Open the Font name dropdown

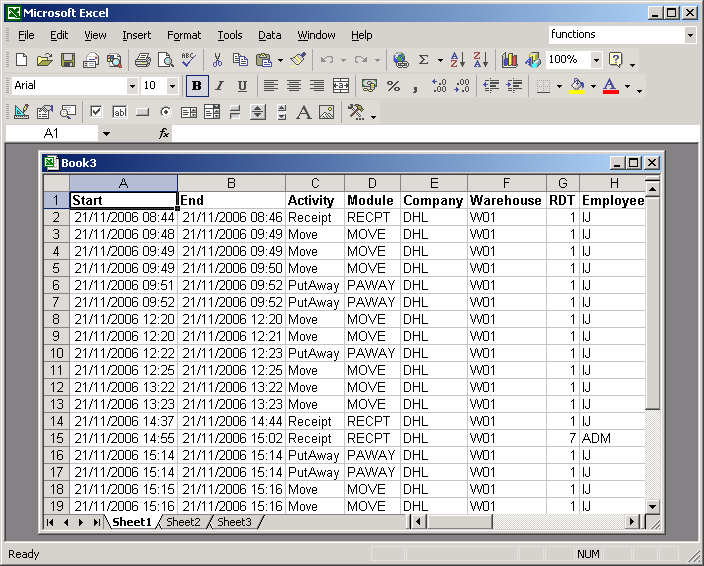(132, 86)
